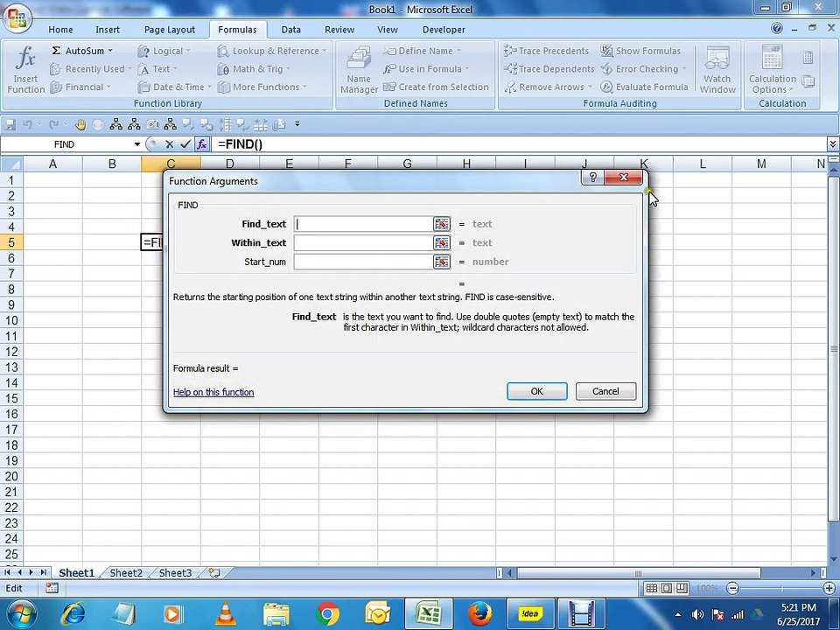Expand More Functions menu
Image resolution: width=840 pixels, height=630 pixels.
pos(262,87)
